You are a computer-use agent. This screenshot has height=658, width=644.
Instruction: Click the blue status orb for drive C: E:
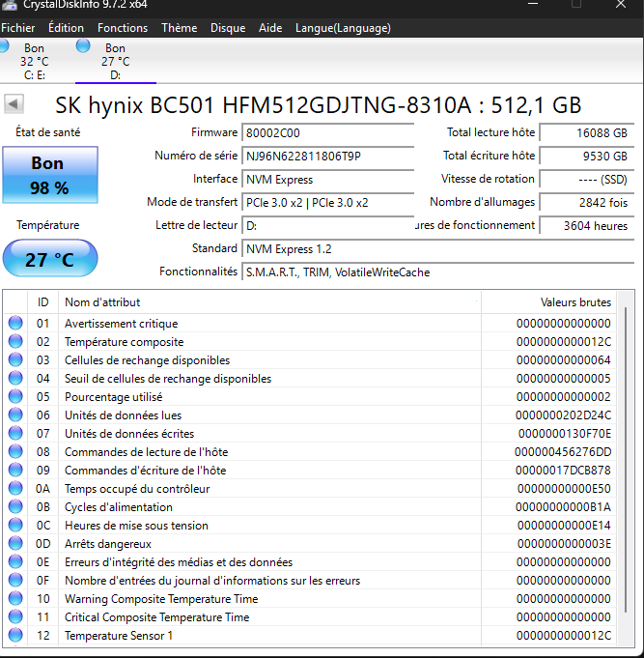click(x=3, y=45)
